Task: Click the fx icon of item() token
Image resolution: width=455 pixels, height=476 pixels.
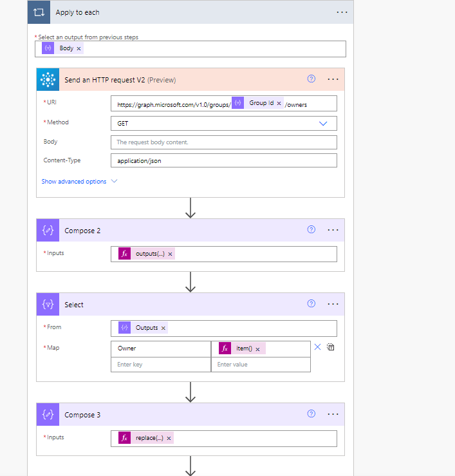Action: pos(225,348)
